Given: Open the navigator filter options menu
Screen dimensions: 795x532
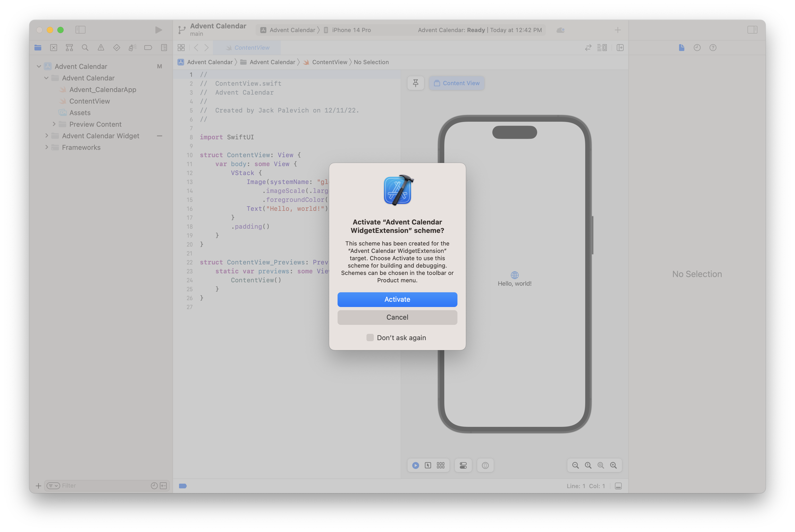Looking at the screenshot, I should pos(53,486).
